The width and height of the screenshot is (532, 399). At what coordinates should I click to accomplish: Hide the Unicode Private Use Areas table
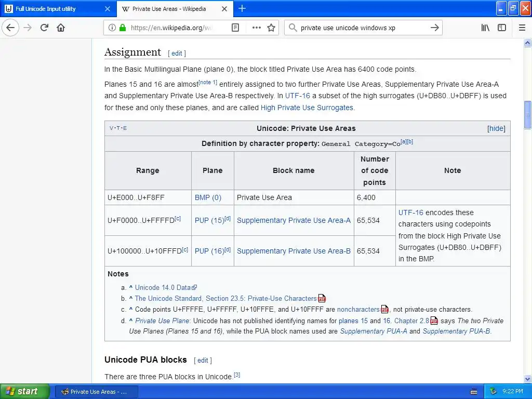point(496,128)
